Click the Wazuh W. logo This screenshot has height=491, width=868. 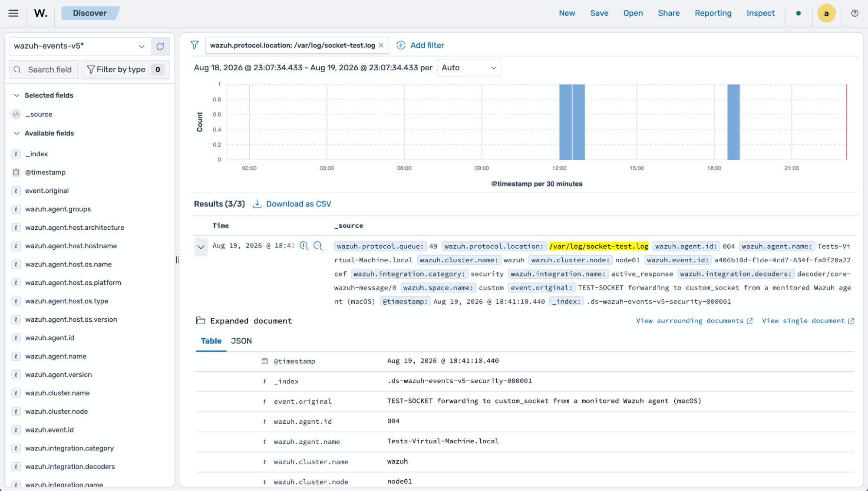(41, 13)
